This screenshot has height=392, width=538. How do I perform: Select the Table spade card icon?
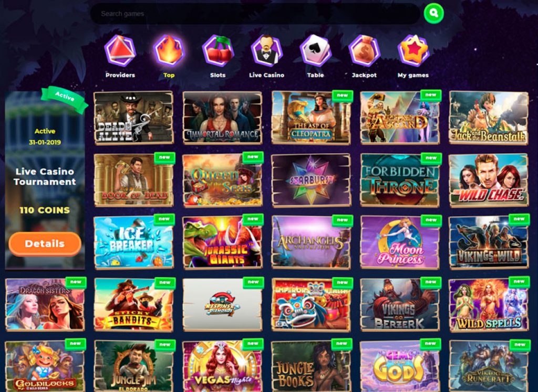click(x=315, y=51)
